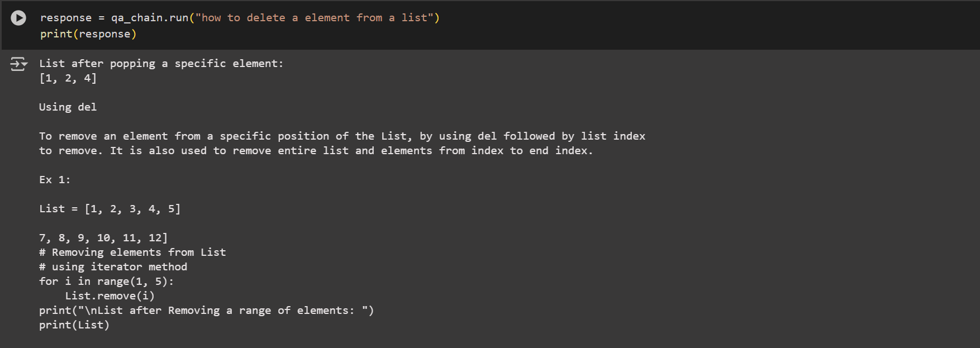Click the "List = [1, 2, 3, 4, 5]" line
This screenshot has height=348, width=980.
tap(110, 209)
